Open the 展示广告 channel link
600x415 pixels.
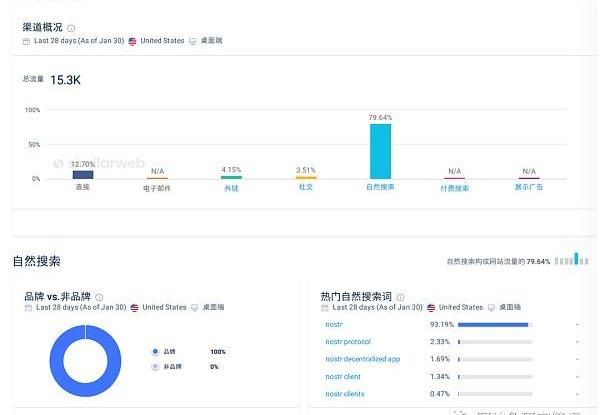tap(528, 187)
